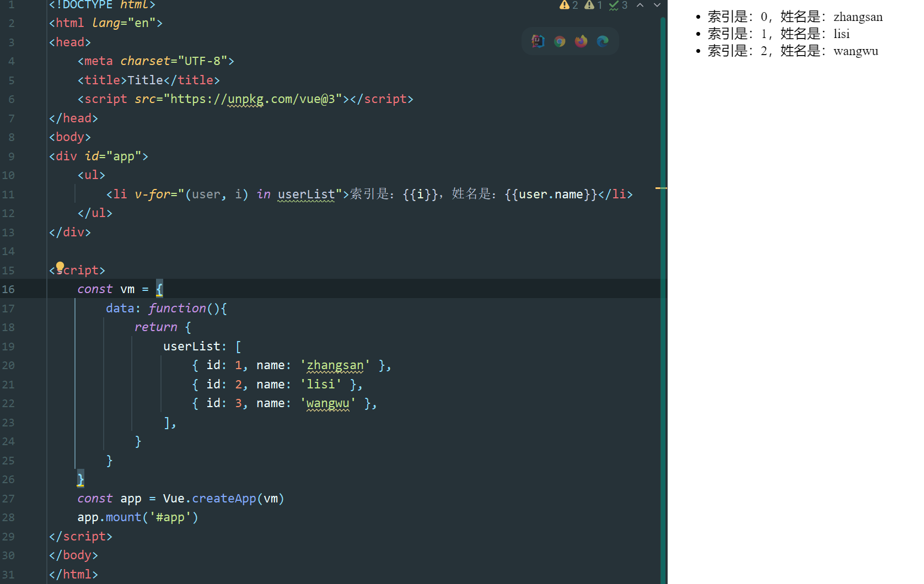The image size is (924, 584).
Task: Click the editor vertical scrollbar
Action: (x=663, y=331)
